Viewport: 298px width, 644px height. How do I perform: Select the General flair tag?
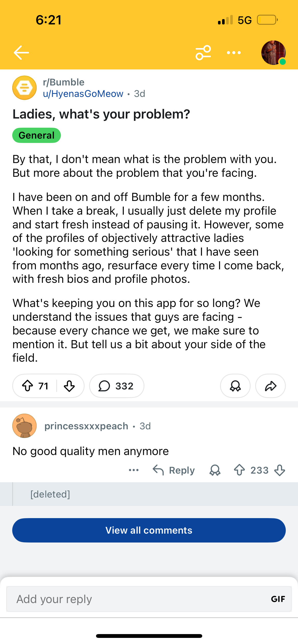[36, 135]
